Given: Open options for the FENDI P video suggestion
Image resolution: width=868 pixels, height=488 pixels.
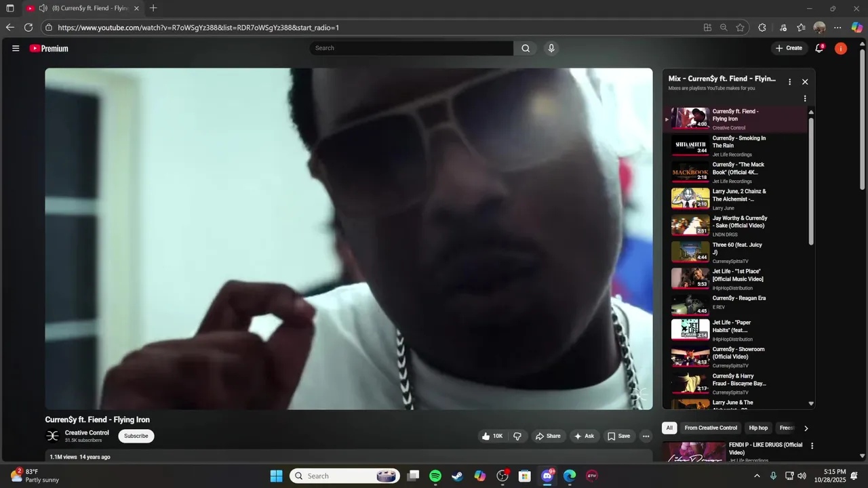Looking at the screenshot, I should [812, 446].
